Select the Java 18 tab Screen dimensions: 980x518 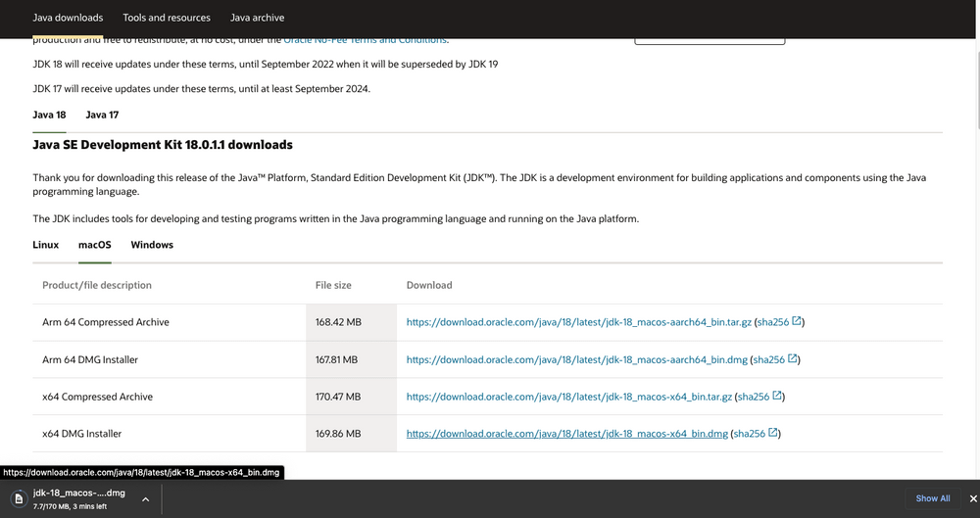coord(49,115)
